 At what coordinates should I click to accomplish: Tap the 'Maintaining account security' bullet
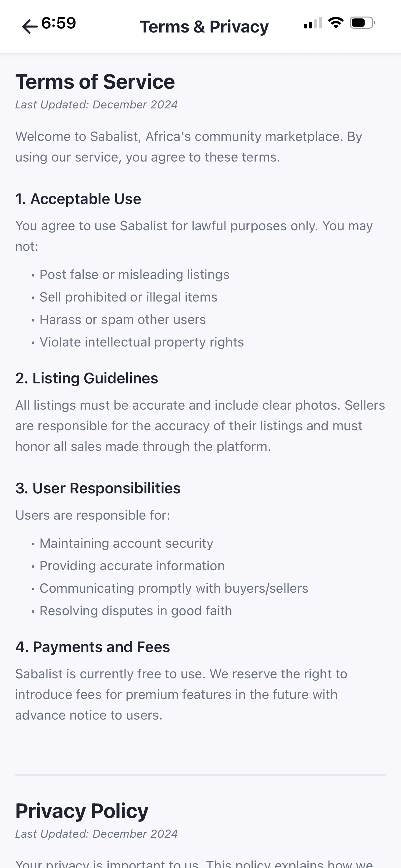coord(126,543)
